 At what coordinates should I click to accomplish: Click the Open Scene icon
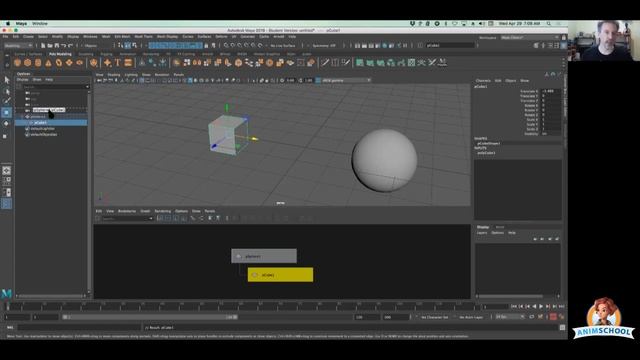[x=50, y=46]
